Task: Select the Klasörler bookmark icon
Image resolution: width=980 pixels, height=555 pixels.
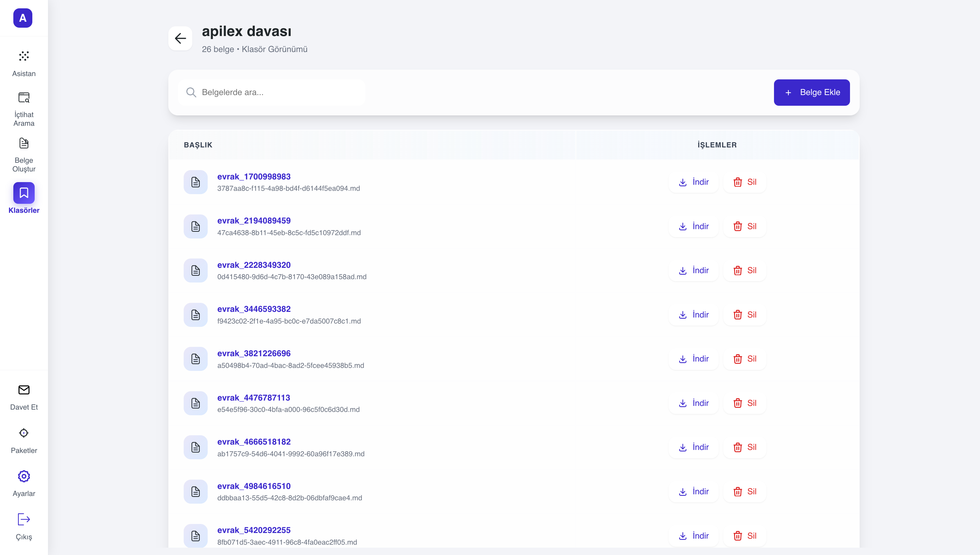Action: click(x=24, y=193)
